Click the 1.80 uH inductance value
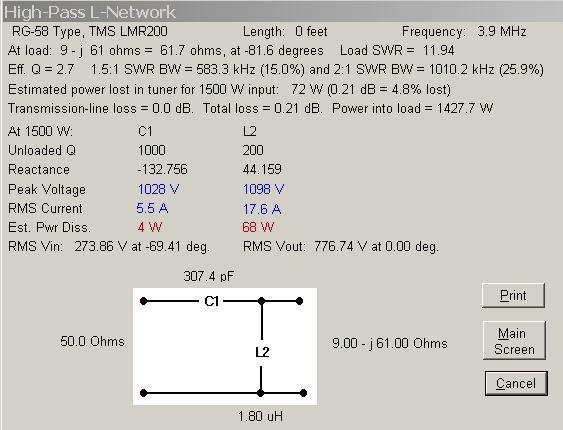The image size is (563, 430). pyautogui.click(x=260, y=416)
